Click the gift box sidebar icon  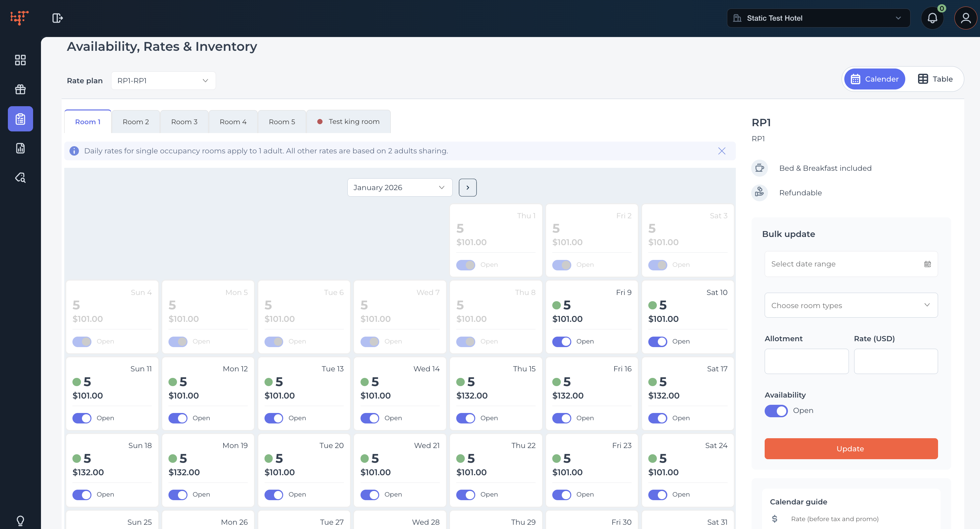pyautogui.click(x=20, y=89)
